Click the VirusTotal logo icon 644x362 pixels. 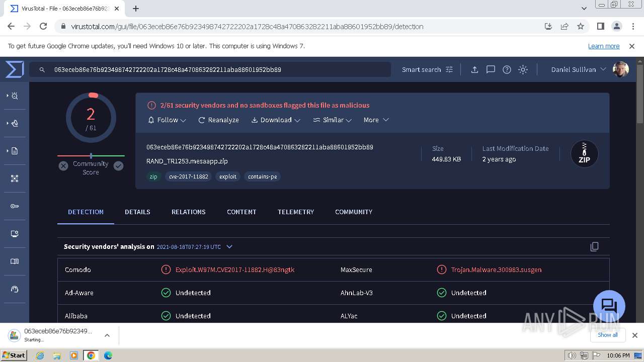pos(15,69)
